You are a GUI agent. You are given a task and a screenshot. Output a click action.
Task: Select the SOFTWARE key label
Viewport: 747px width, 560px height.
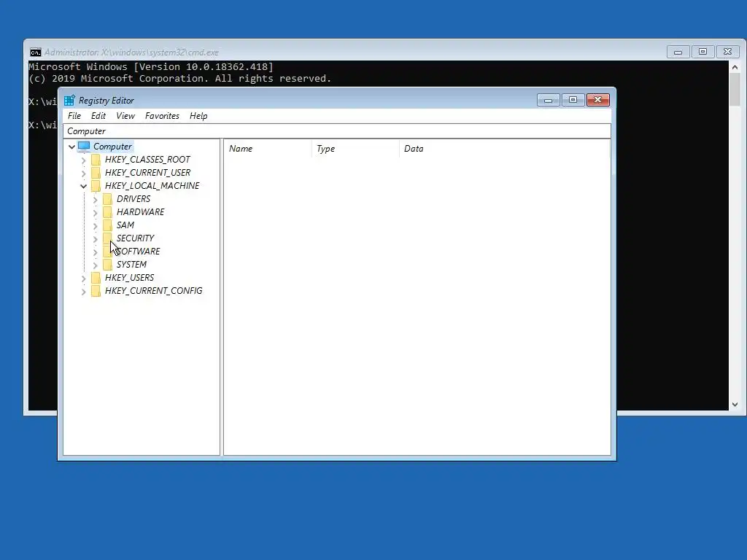tap(138, 251)
